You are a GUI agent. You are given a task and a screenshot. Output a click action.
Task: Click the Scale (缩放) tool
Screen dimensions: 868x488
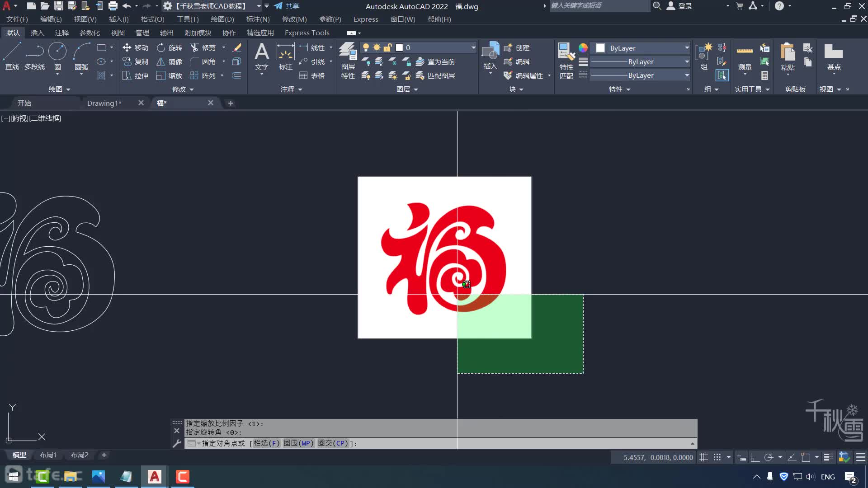(x=170, y=75)
